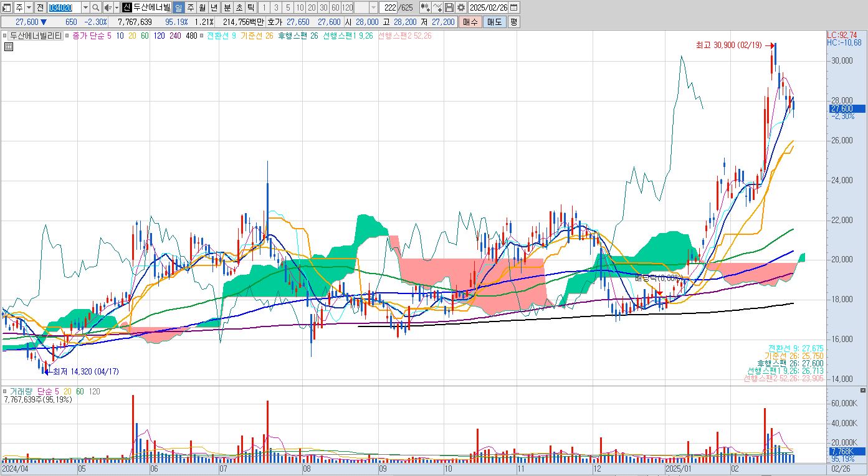Image resolution: width=868 pixels, height=476 pixels.
Task: Choose the 1 interval button
Action: click(x=264, y=7)
